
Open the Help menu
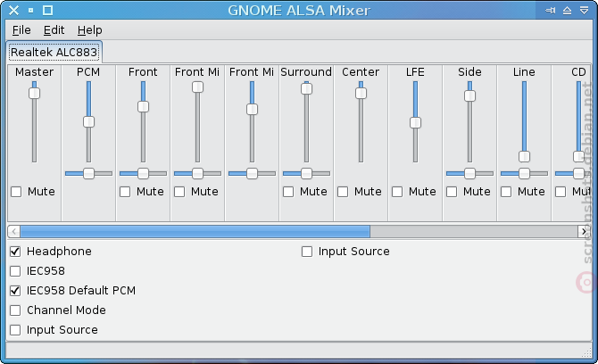point(89,30)
